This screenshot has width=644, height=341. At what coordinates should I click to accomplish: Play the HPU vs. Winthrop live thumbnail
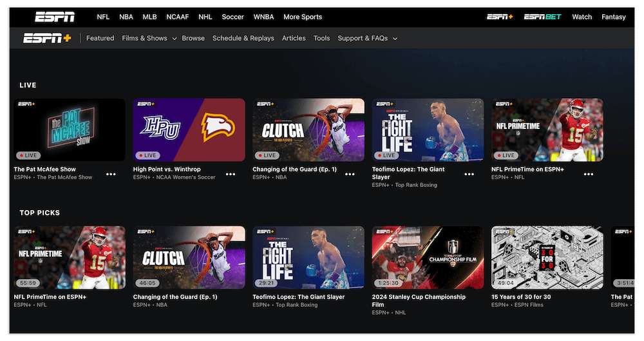[x=189, y=130]
